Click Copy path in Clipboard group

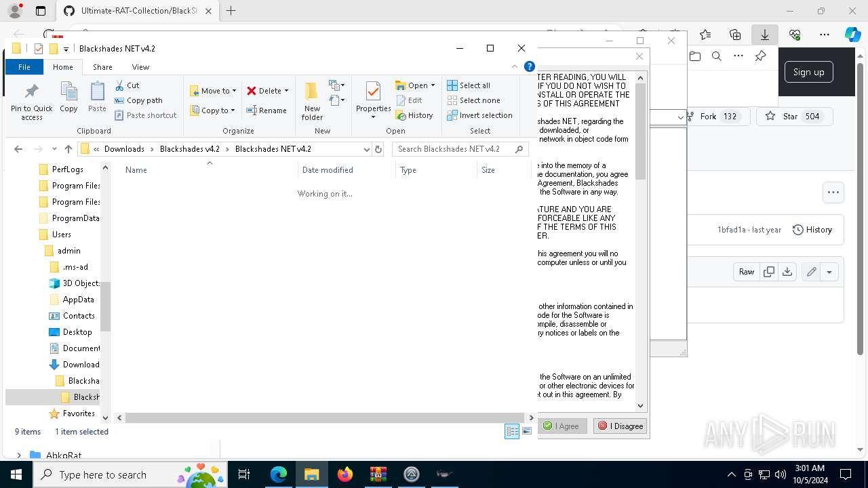click(x=138, y=100)
